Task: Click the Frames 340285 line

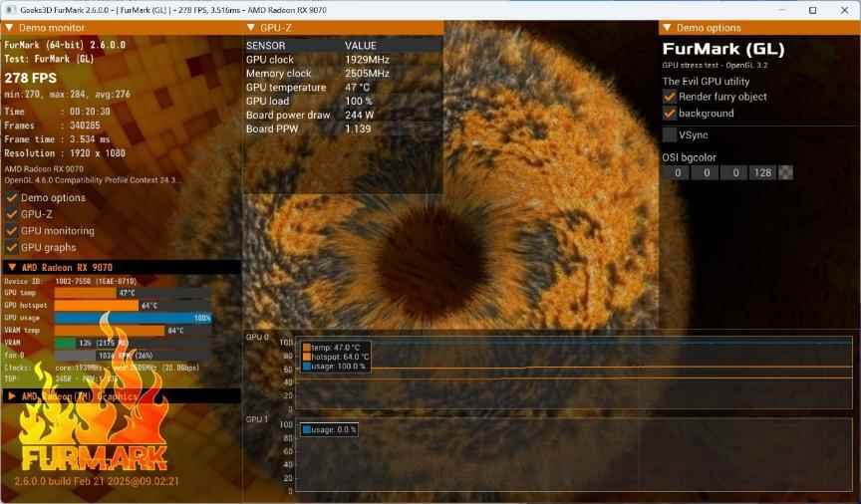Action: 52,126
